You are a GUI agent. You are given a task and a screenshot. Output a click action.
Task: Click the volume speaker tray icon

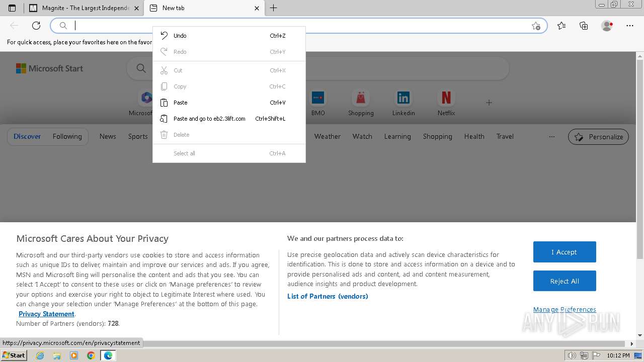tap(572, 355)
